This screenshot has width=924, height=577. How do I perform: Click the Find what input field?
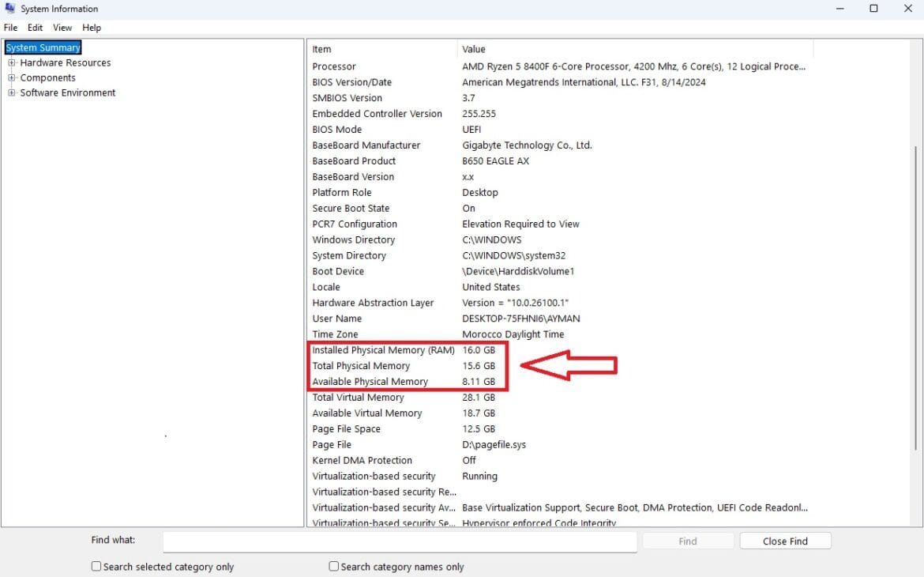(x=400, y=541)
